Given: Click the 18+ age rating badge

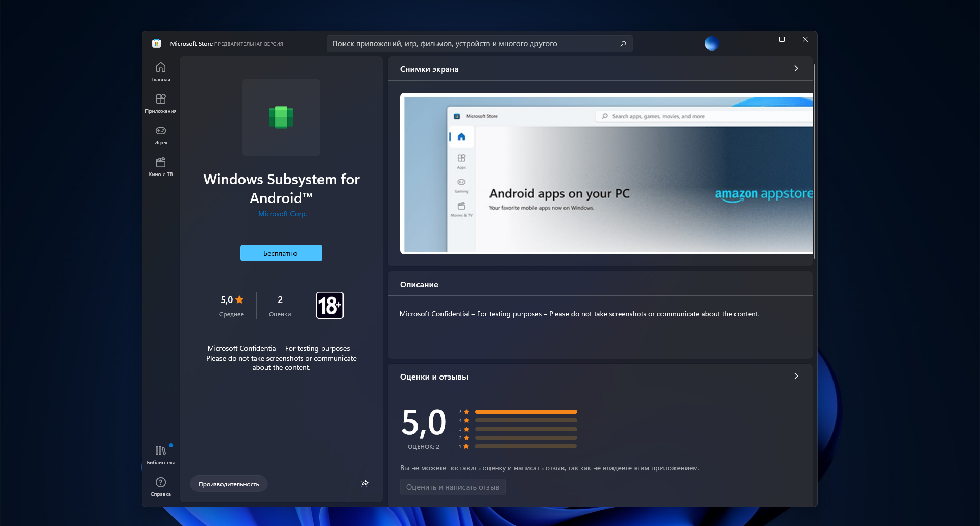Looking at the screenshot, I should click(330, 305).
